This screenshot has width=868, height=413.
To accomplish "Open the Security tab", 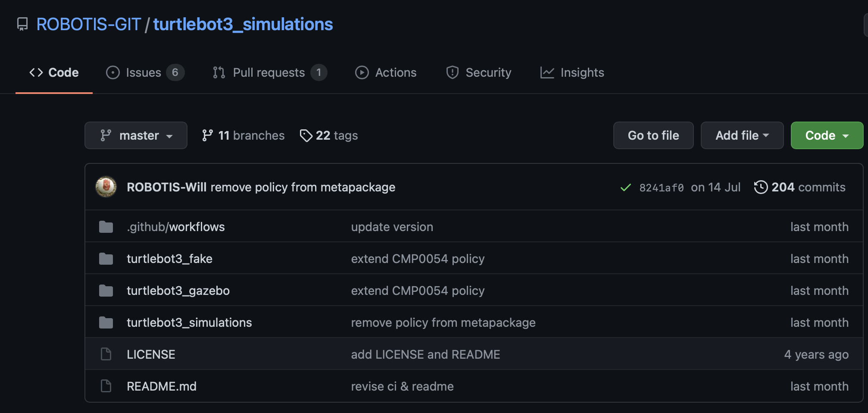I will pos(478,72).
